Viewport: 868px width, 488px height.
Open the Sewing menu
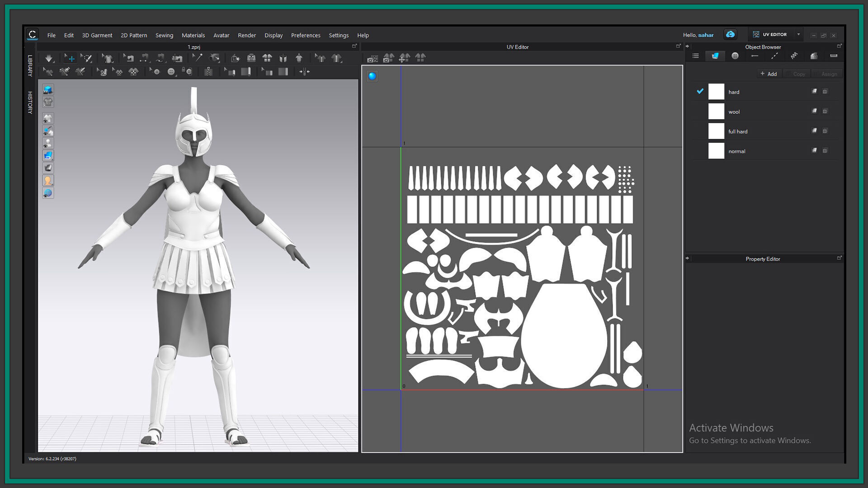[164, 35]
